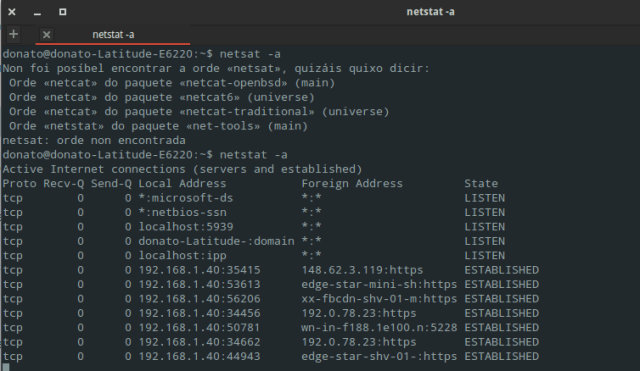Click the *:microsoft-ds local address
This screenshot has width=640, height=371.
click(x=186, y=198)
